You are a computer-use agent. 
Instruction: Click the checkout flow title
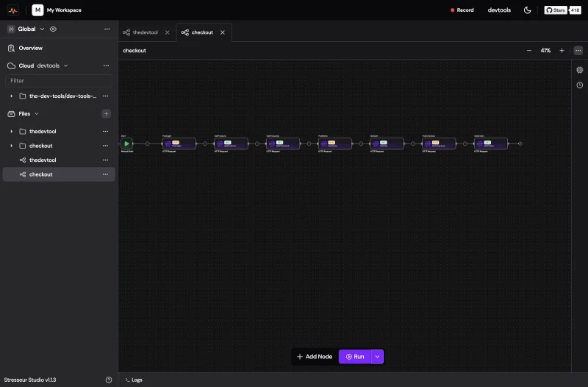tap(135, 51)
